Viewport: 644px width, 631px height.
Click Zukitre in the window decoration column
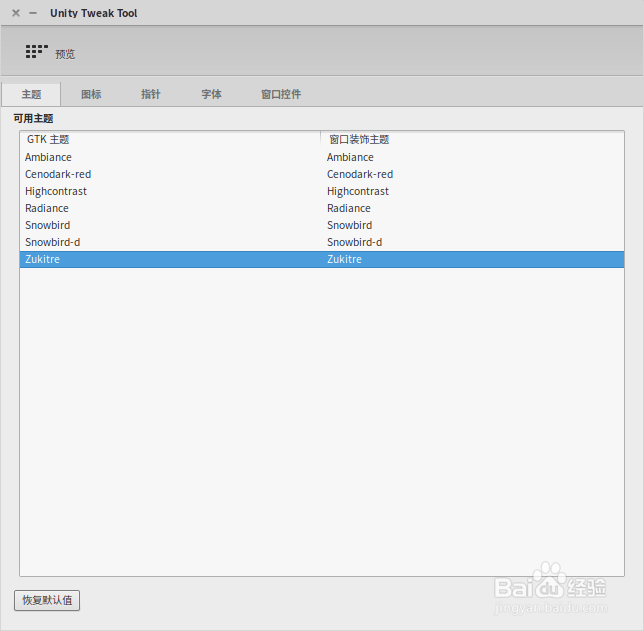345,259
